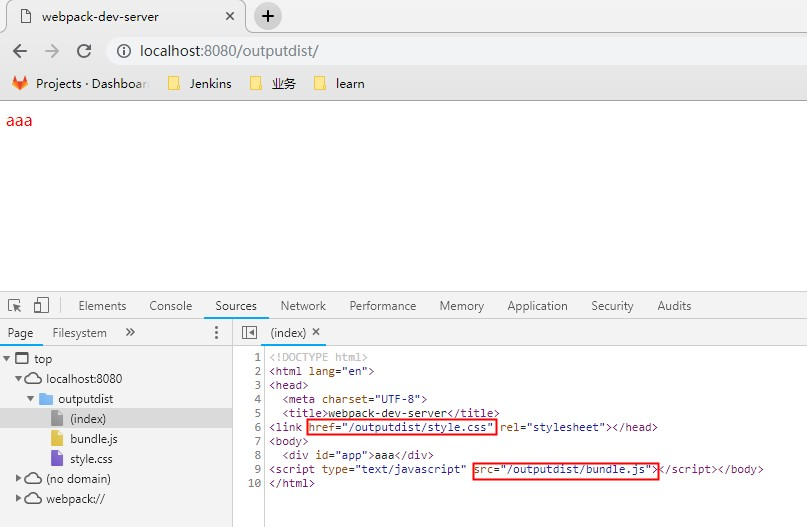Expand the webpack:// tree node
This screenshot has height=527, width=807.
pos(19,498)
